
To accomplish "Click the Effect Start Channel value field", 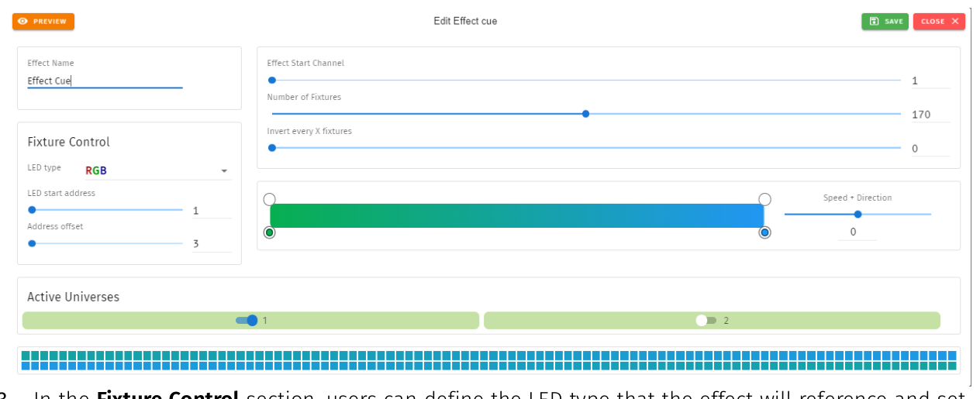I will (x=930, y=81).
